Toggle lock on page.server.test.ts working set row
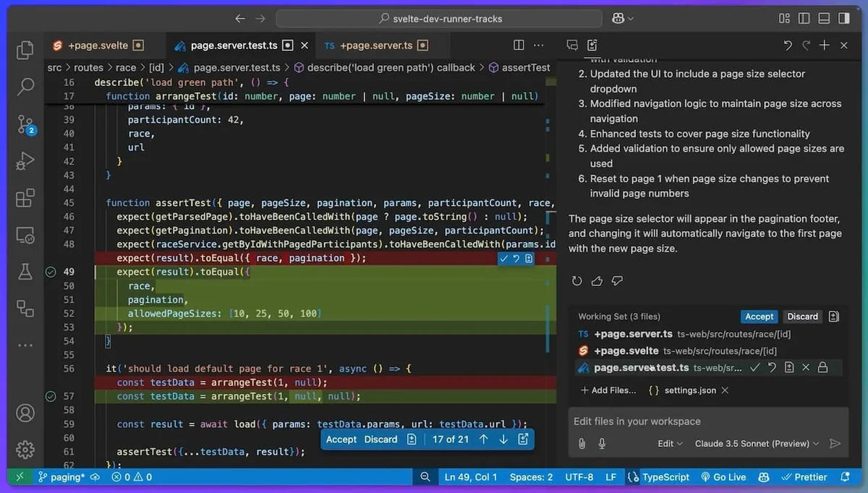 (x=822, y=367)
